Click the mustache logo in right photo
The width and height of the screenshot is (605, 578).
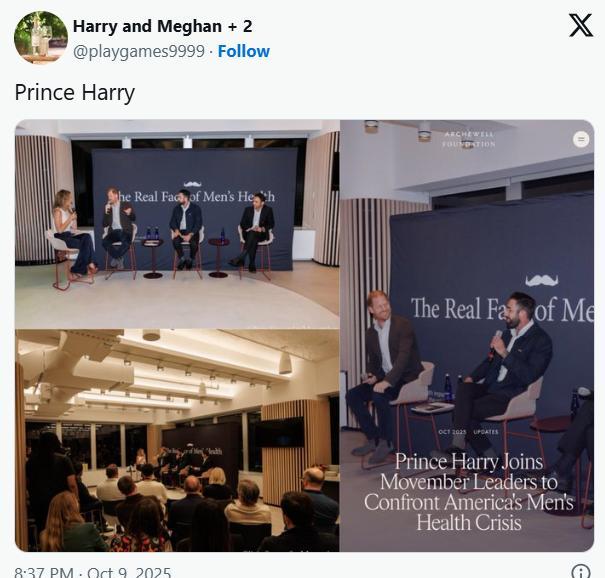coord(541,280)
